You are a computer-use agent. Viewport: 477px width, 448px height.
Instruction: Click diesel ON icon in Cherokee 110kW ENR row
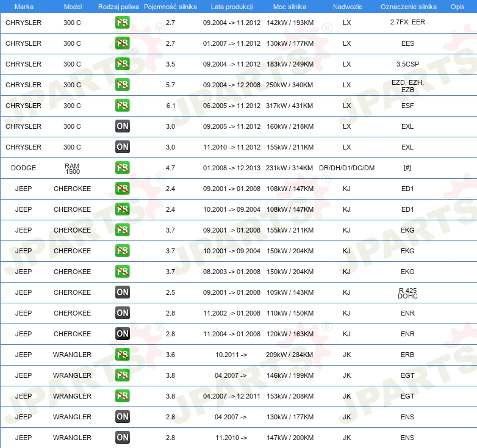pos(122,313)
